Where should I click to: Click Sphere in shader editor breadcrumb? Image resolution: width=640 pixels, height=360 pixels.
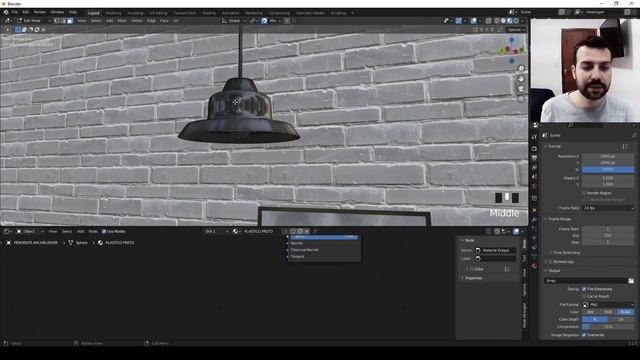coord(82,242)
